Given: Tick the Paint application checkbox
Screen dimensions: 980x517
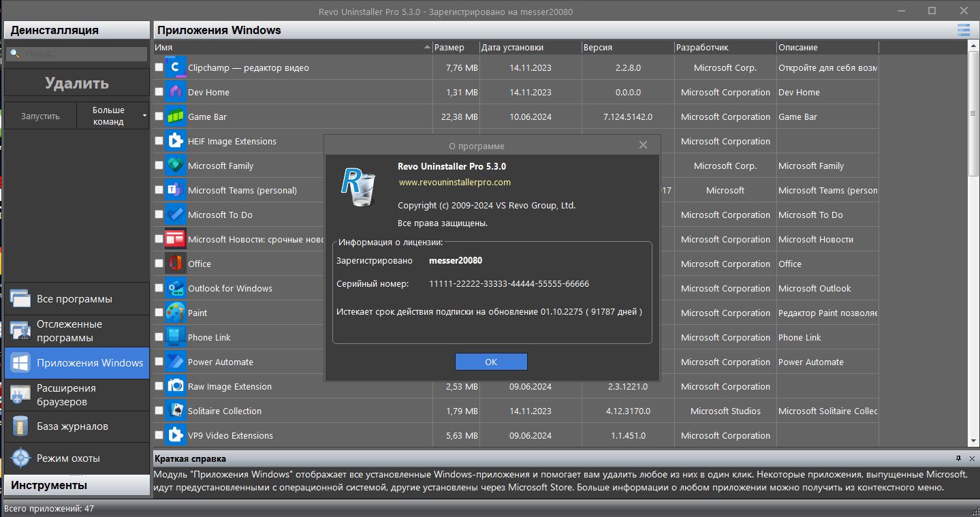Looking at the screenshot, I should (x=159, y=313).
